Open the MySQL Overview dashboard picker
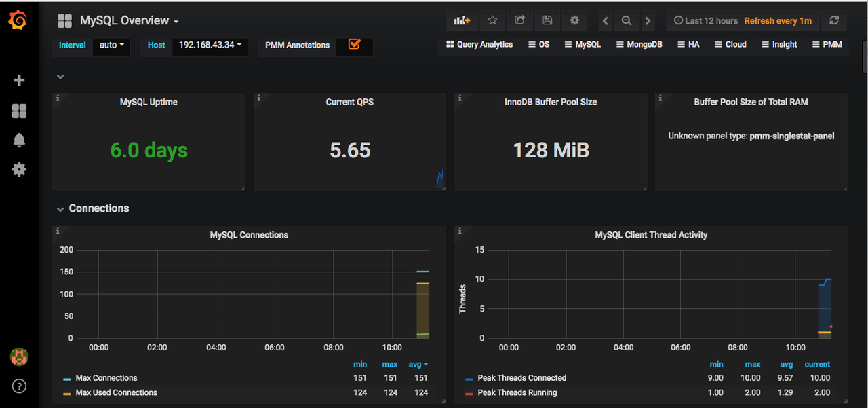 tap(129, 21)
